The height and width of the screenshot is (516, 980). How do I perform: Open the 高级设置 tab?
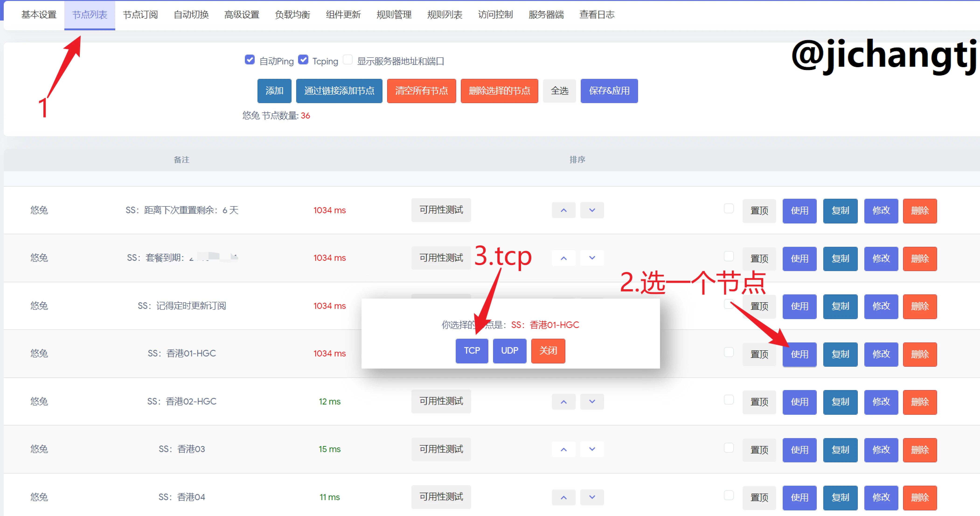point(242,15)
